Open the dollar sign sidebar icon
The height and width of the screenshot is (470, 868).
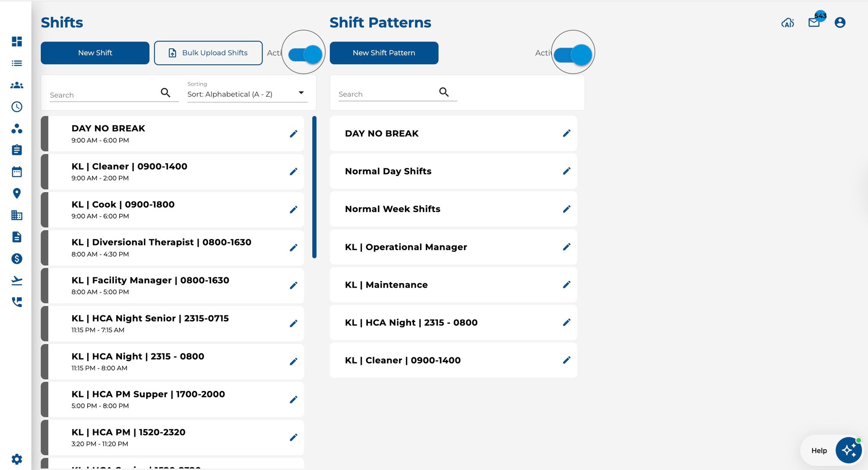(x=17, y=258)
